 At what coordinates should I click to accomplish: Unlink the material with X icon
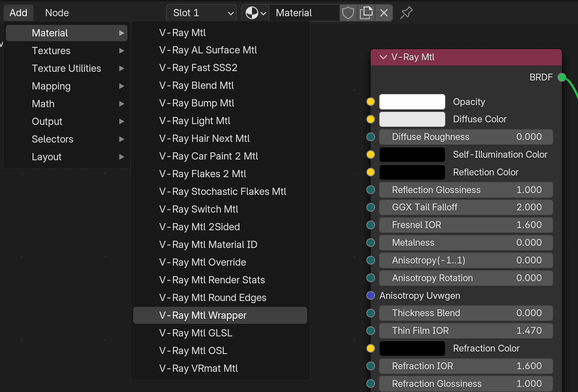coord(384,13)
